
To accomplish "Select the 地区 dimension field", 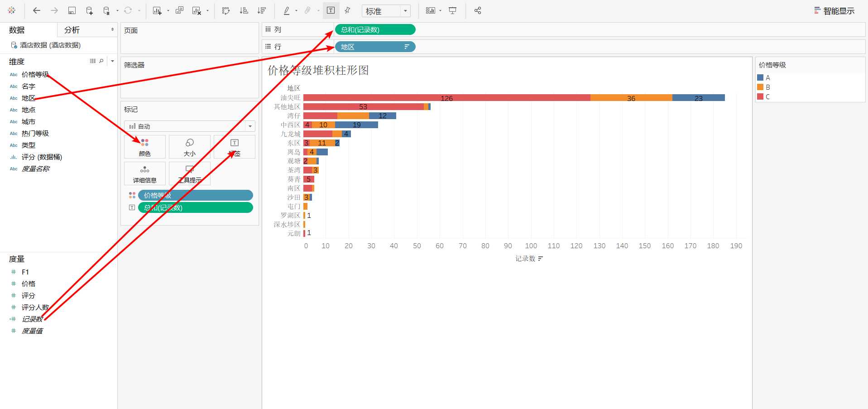I will coord(29,98).
